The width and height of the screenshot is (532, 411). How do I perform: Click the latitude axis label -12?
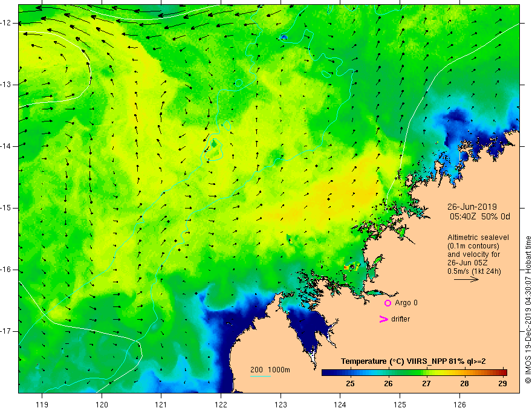[6, 23]
